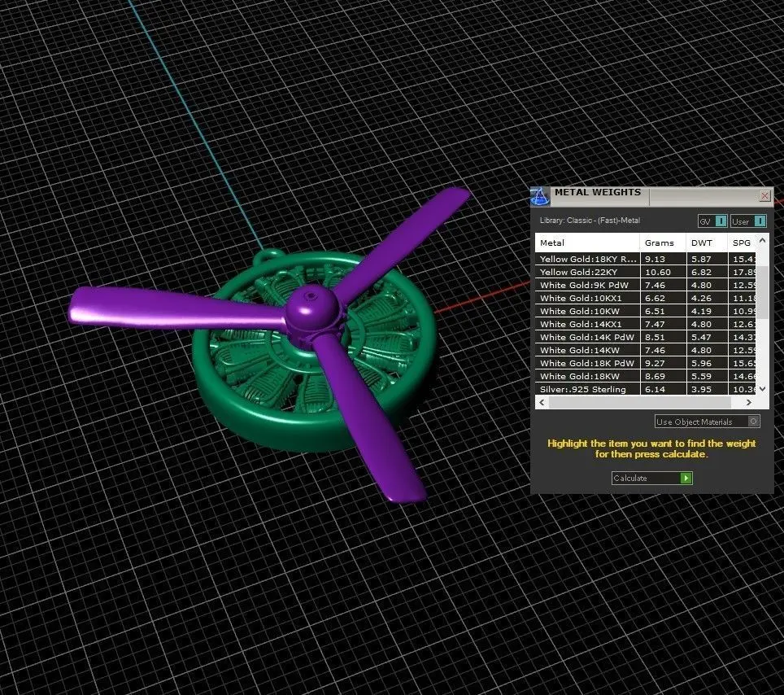
Task: Select the White Gold:14KX1 row
Action: pyautogui.click(x=646, y=324)
